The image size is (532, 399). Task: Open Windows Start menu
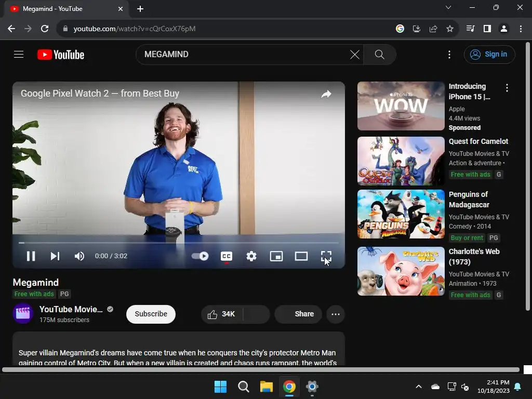coord(220,387)
